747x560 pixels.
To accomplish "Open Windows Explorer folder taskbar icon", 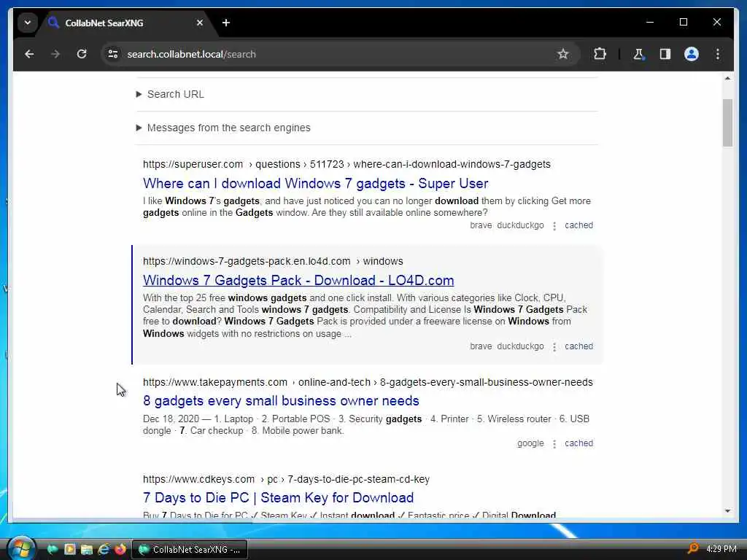I will (86, 550).
